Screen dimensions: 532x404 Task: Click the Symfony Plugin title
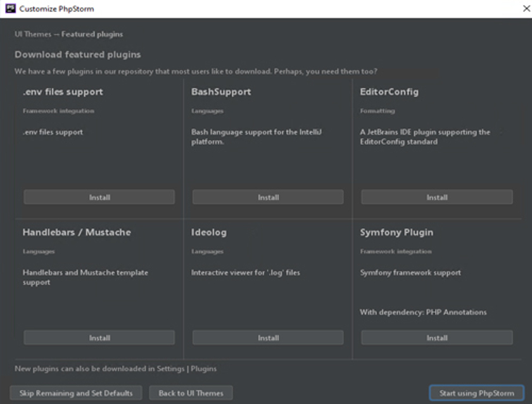click(396, 232)
